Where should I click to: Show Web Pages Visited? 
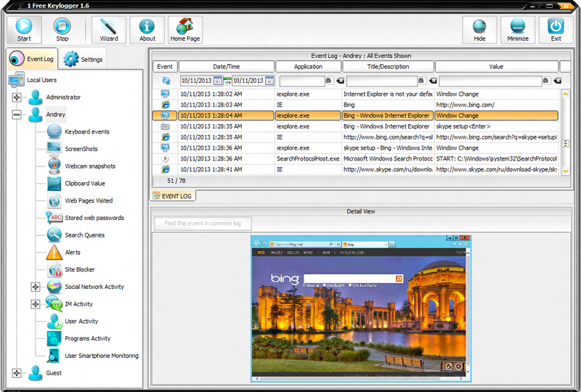89,200
